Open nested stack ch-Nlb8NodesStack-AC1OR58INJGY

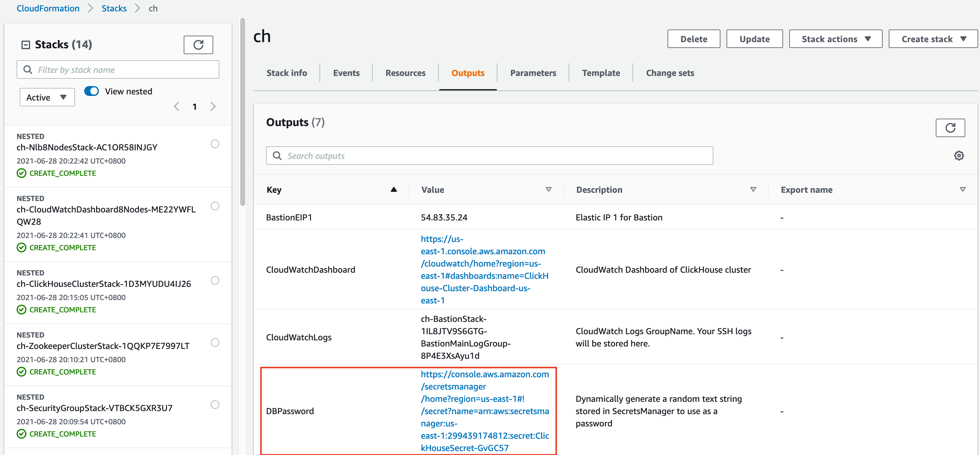(x=87, y=147)
